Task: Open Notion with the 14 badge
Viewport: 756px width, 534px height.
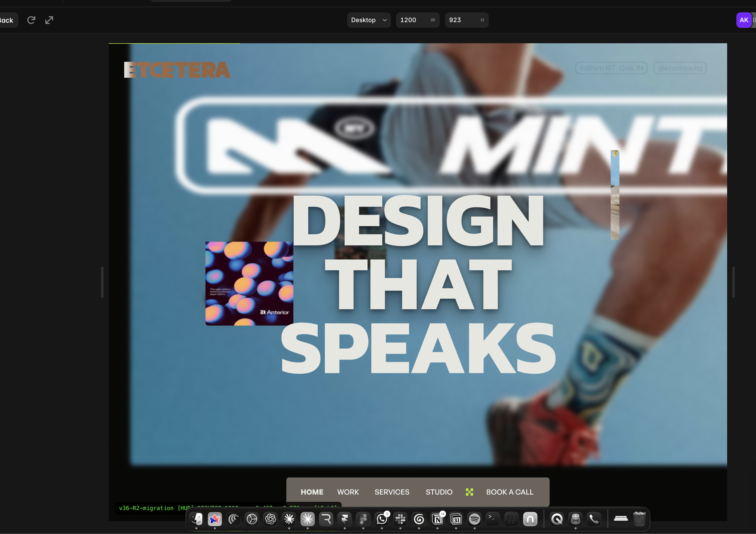Action: (438, 519)
